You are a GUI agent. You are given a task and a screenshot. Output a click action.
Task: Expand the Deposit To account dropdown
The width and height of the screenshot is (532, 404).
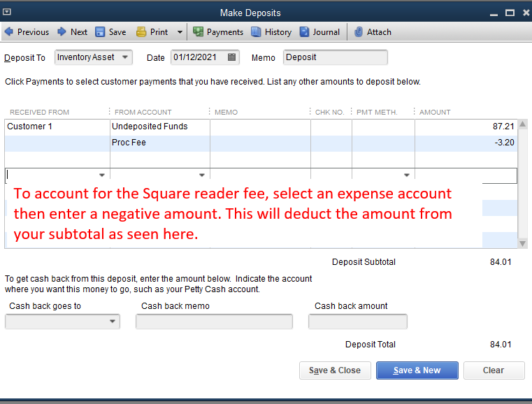pyautogui.click(x=125, y=57)
